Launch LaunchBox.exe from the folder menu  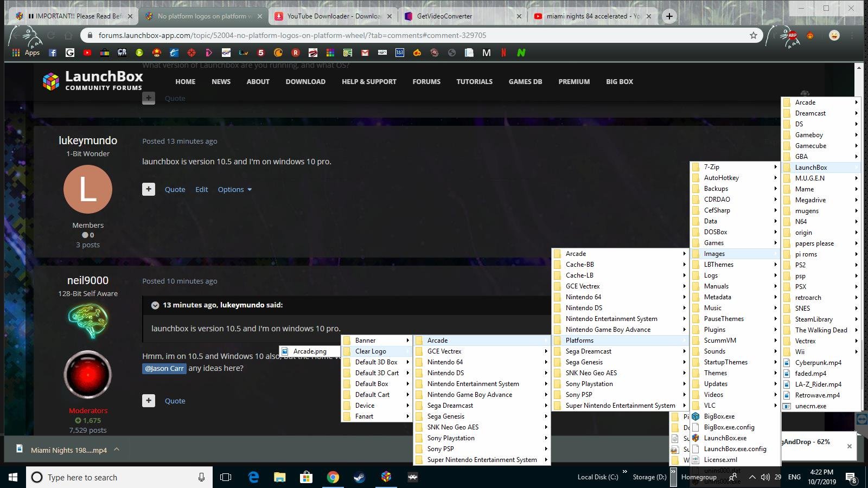[736, 438]
